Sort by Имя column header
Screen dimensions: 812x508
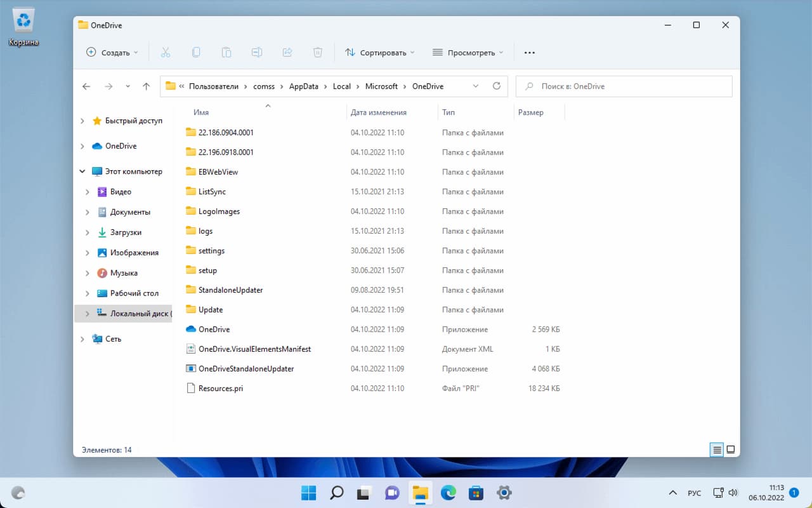point(201,112)
